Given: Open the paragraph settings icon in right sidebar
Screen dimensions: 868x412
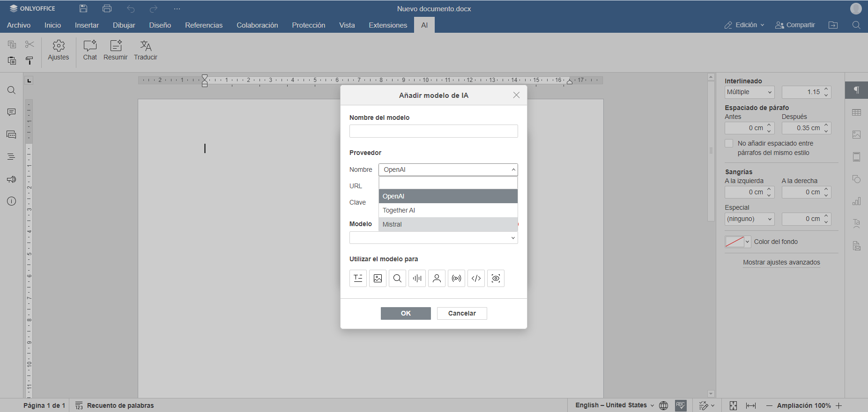Looking at the screenshot, I should point(856,90).
